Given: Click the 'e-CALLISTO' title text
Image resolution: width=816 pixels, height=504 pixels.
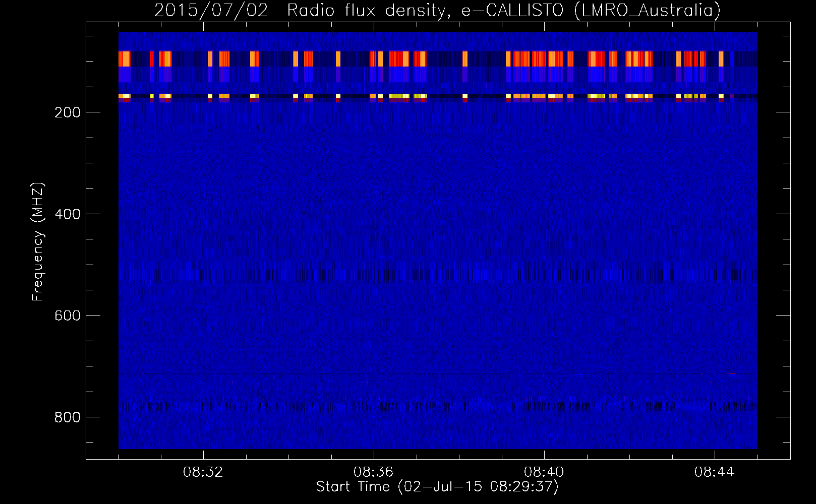Looking at the screenshot, I should 512,11.
